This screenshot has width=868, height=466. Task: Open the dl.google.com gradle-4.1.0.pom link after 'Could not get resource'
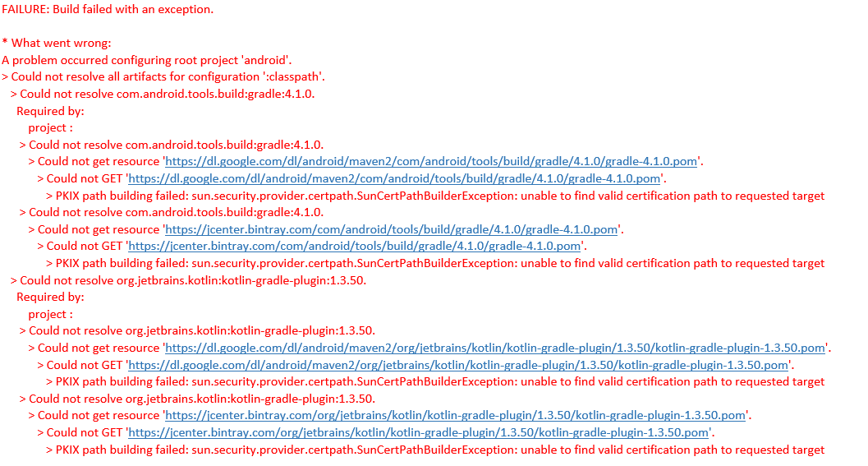click(431, 161)
